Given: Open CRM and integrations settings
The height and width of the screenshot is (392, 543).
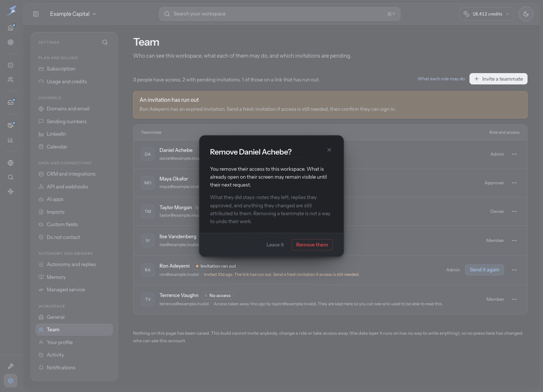Looking at the screenshot, I should pyautogui.click(x=74, y=174).
